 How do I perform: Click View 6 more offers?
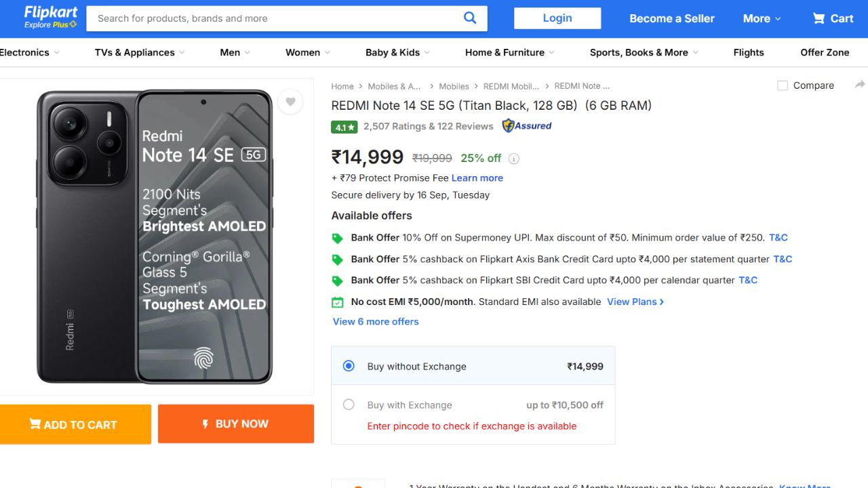point(376,321)
